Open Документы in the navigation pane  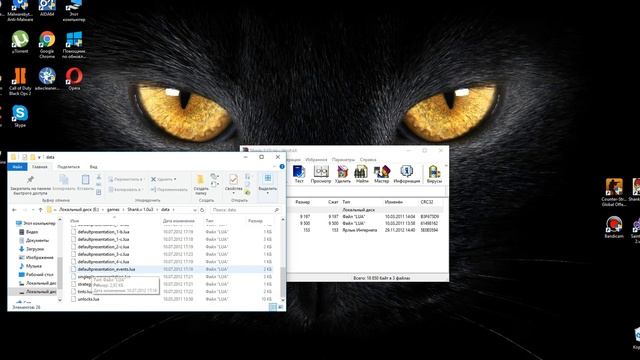[x=34, y=240]
